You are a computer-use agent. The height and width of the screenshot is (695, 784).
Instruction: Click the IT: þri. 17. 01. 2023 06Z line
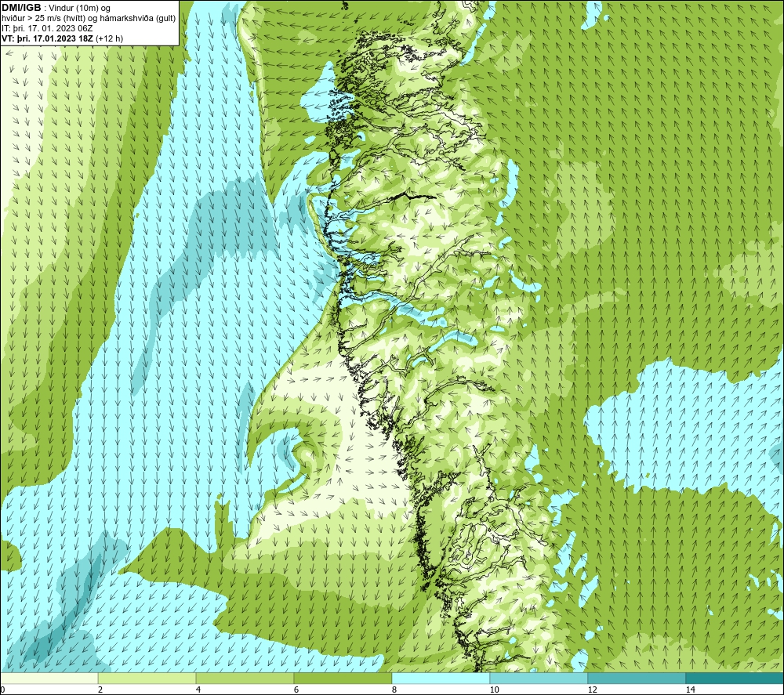pyautogui.click(x=47, y=28)
